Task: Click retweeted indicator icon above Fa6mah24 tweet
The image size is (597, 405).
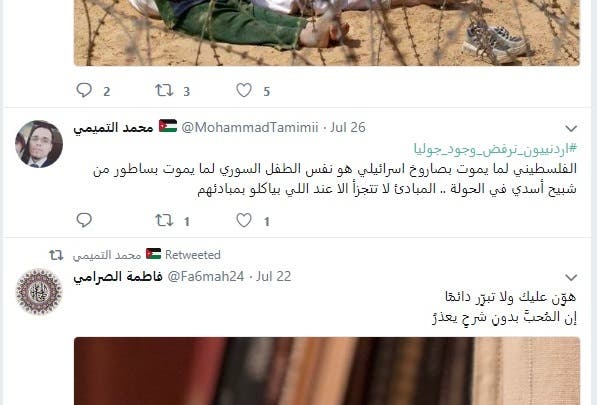Action: 56,255
